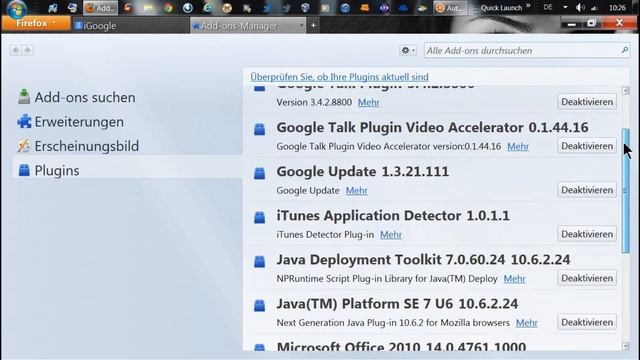Click the Google Update plugin icon
This screenshot has width=640, height=360.
(260, 173)
